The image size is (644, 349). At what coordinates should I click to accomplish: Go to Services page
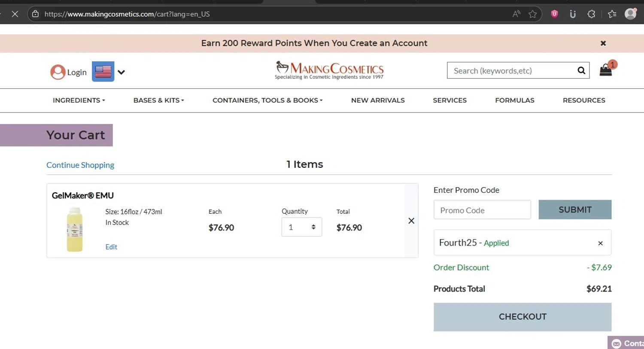click(450, 100)
